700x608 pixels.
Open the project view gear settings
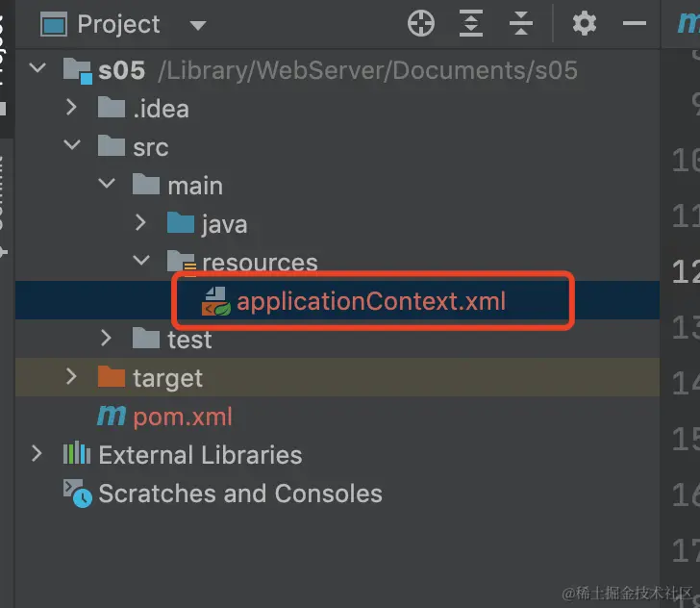(584, 24)
